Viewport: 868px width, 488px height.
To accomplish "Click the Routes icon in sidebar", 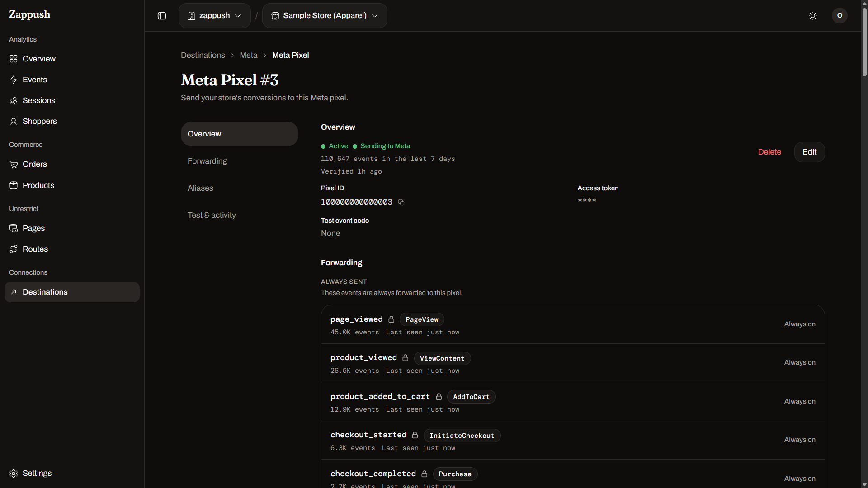I will pos(14,249).
